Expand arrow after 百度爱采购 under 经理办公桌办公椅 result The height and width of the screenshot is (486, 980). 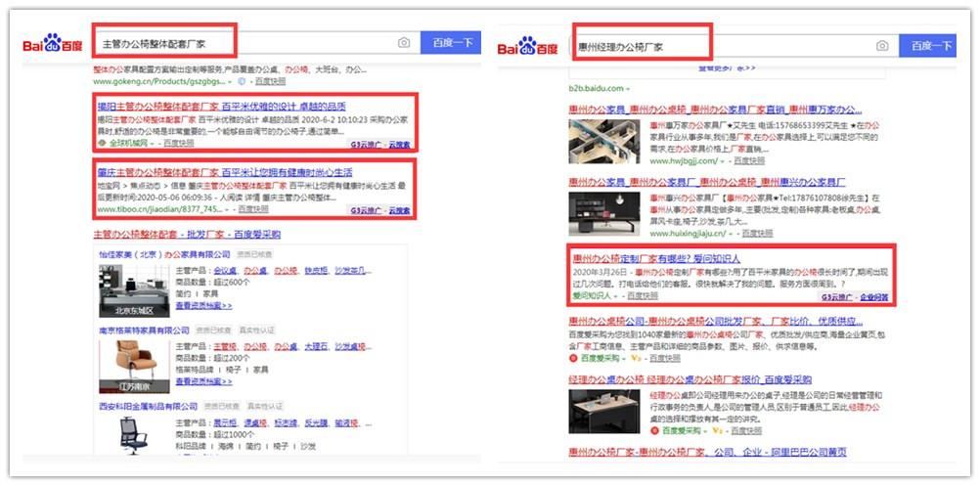point(705,431)
